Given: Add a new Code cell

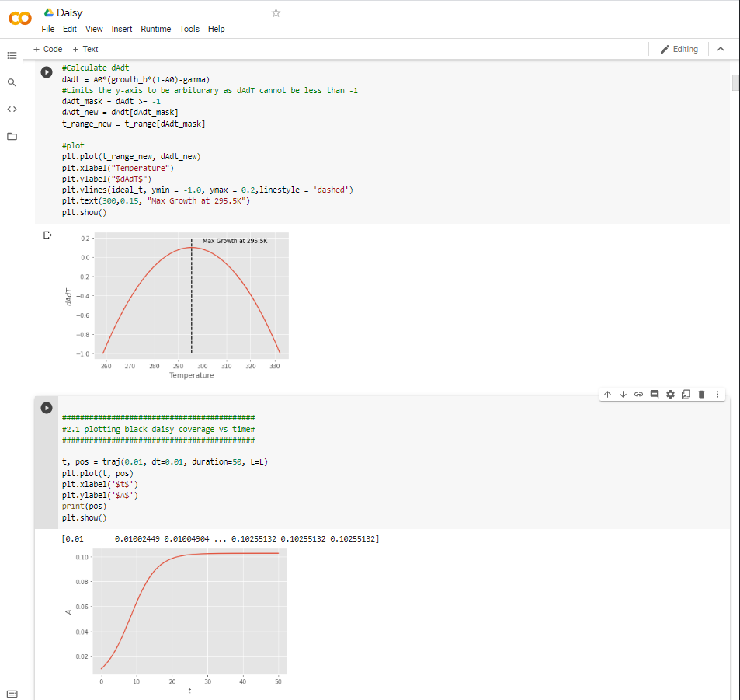Looking at the screenshot, I should pos(47,49).
